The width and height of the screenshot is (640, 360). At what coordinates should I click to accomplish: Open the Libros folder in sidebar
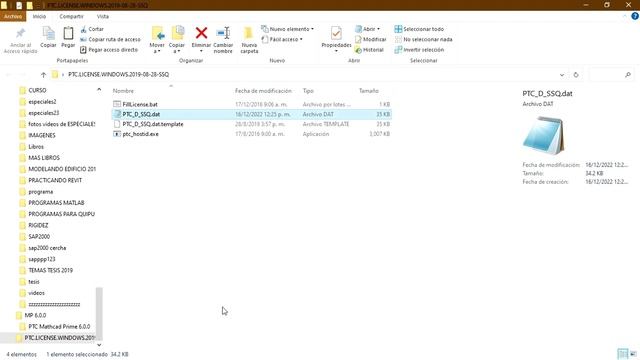point(36,147)
